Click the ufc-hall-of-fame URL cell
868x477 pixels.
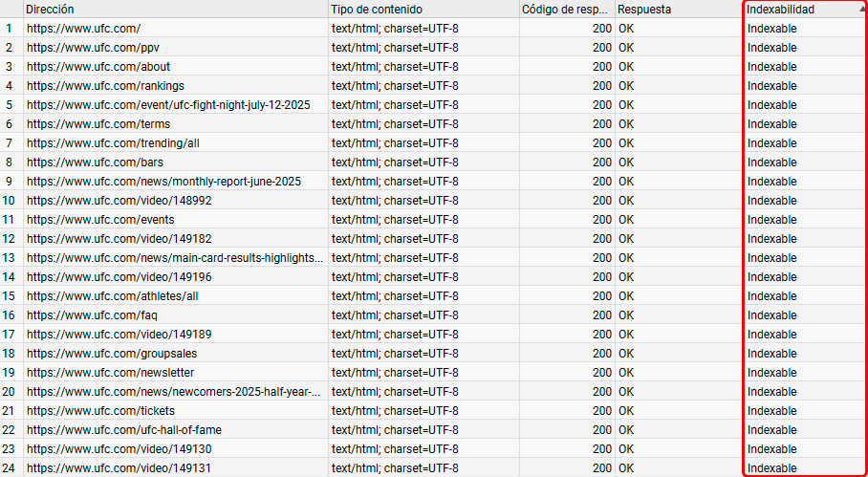123,429
